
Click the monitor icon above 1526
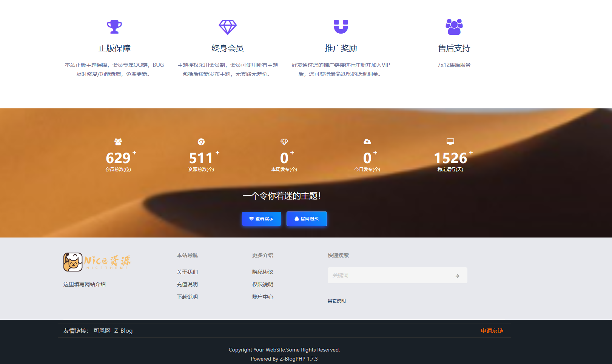450,142
